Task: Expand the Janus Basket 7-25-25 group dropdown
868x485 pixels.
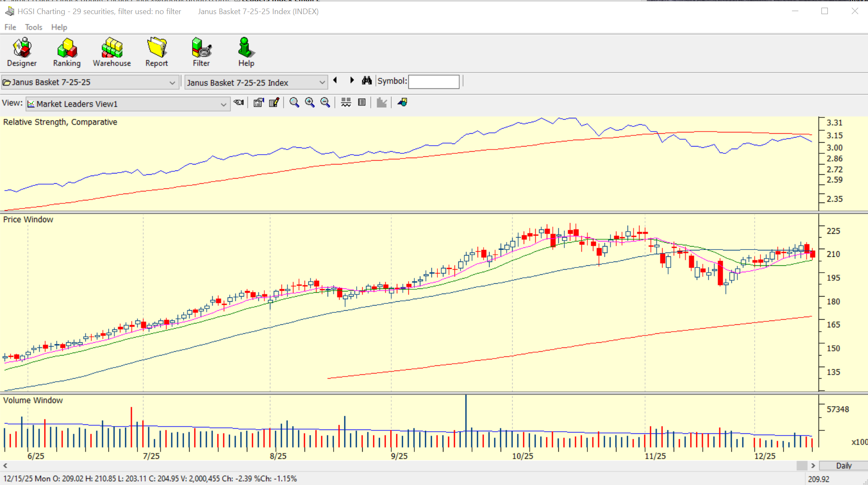Action: pos(172,82)
